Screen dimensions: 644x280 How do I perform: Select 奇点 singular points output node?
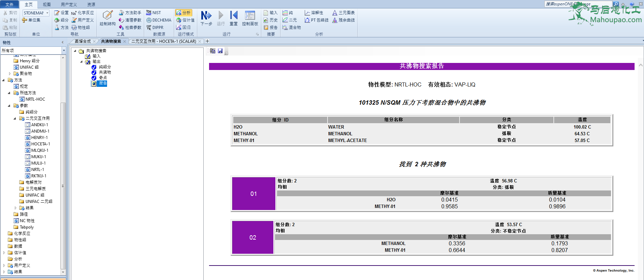(103, 78)
